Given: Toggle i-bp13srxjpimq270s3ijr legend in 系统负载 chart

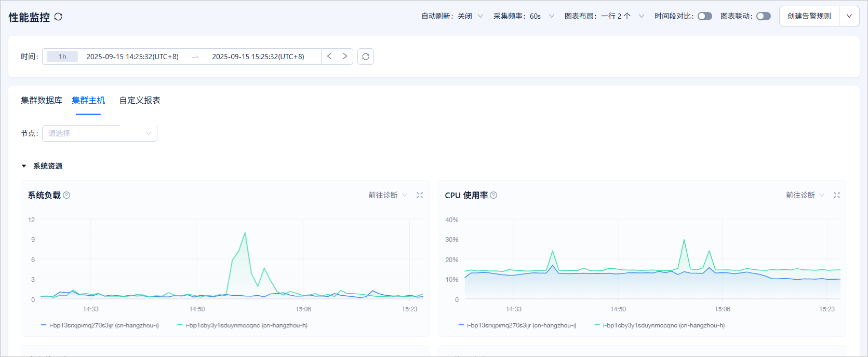Looking at the screenshot, I should (x=100, y=325).
